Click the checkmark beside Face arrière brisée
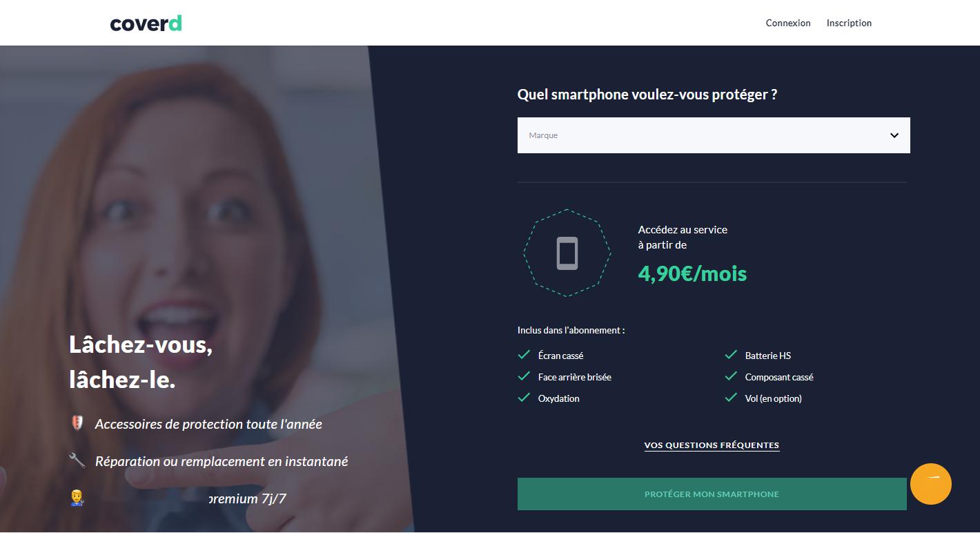This screenshot has height=533, width=980. pyautogui.click(x=524, y=376)
